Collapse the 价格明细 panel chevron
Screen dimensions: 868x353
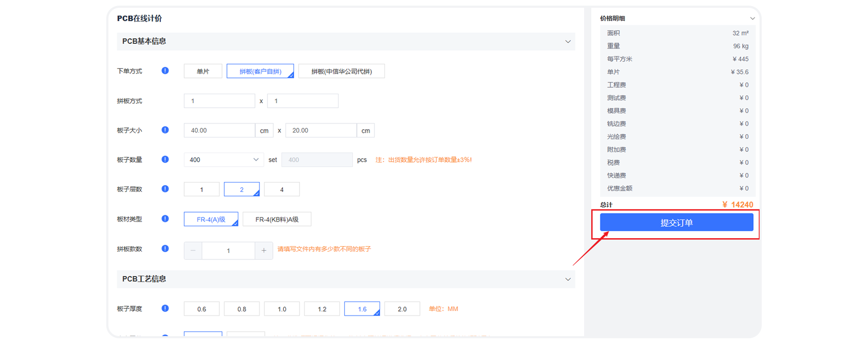pyautogui.click(x=752, y=18)
